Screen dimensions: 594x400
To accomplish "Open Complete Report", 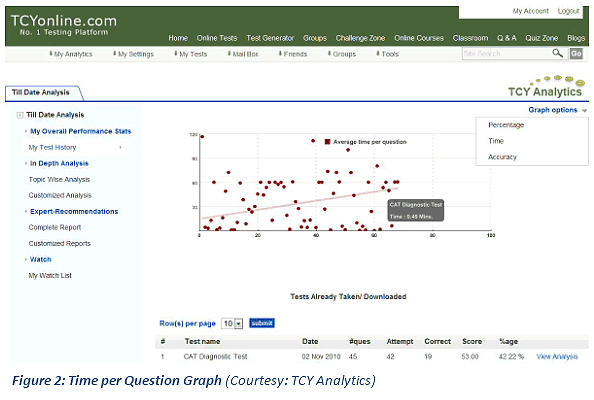I will click(55, 227).
